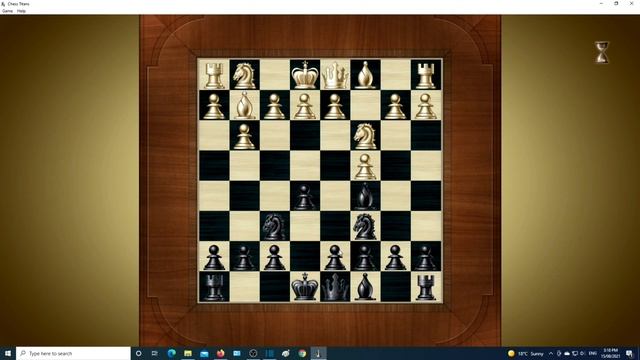Viewport: 640px width, 360px height.
Task: Launch Google Chrome from the taskbar
Action: tap(302, 353)
